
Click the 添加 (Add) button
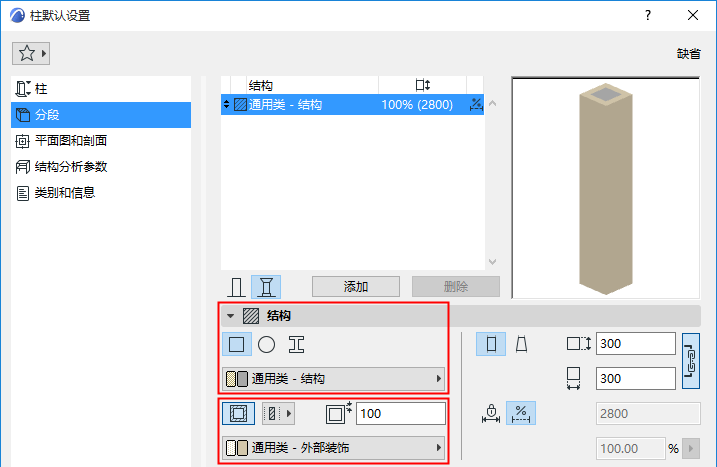point(356,287)
